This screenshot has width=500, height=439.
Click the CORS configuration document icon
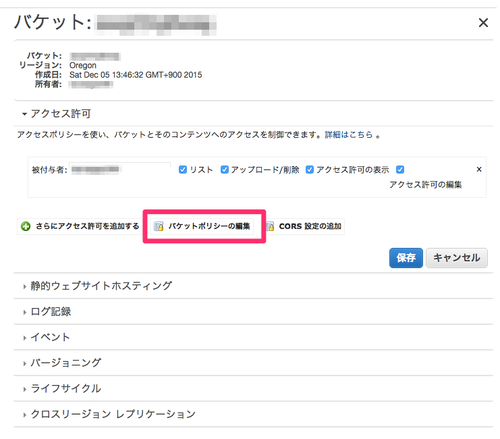(270, 226)
